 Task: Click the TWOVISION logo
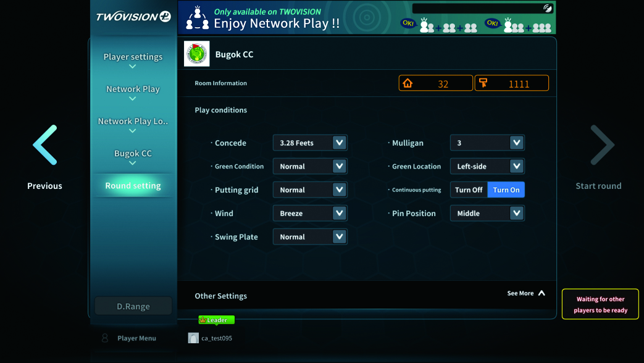pyautogui.click(x=133, y=17)
